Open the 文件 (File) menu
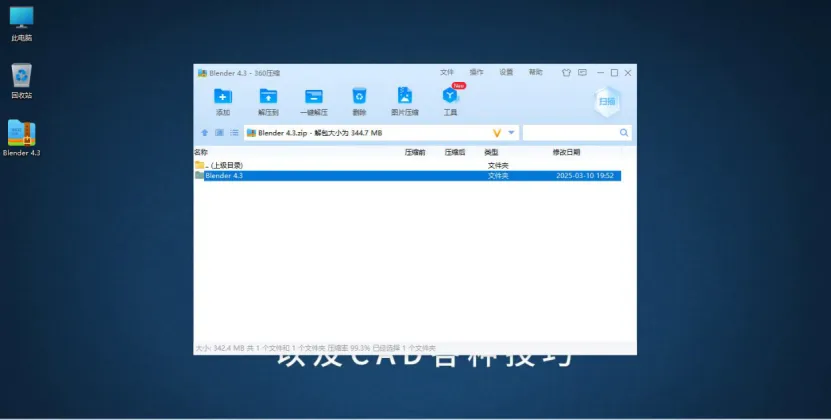This screenshot has height=420, width=831. (x=447, y=72)
